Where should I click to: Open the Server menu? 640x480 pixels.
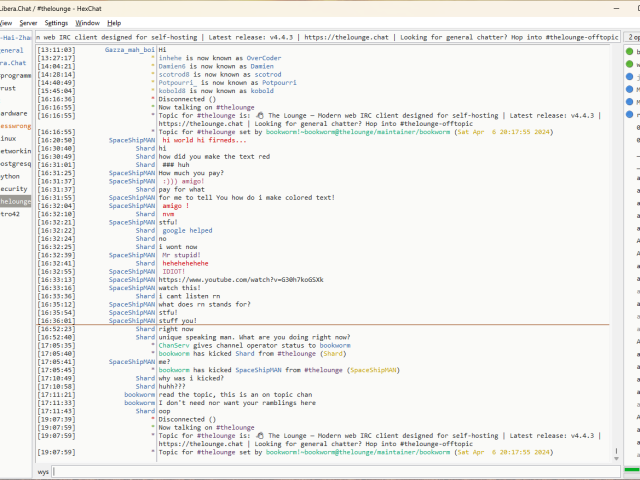(x=28, y=22)
